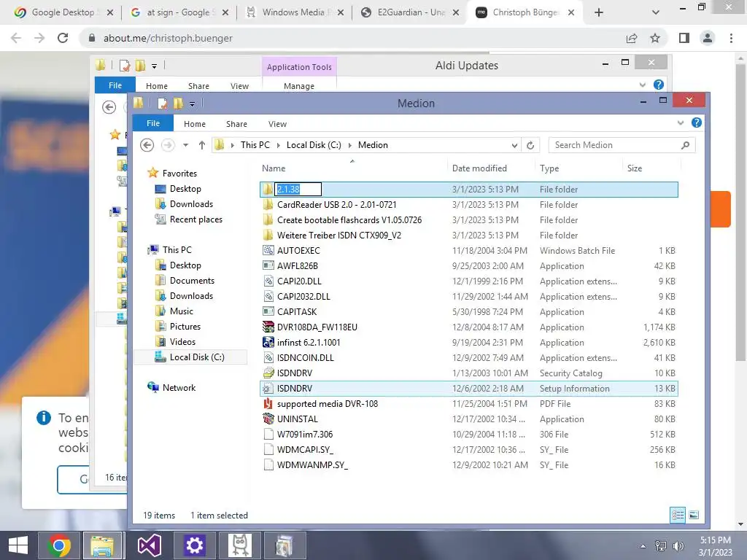
Task: Open the Share ribbon tab in Medion
Action: pyautogui.click(x=236, y=124)
